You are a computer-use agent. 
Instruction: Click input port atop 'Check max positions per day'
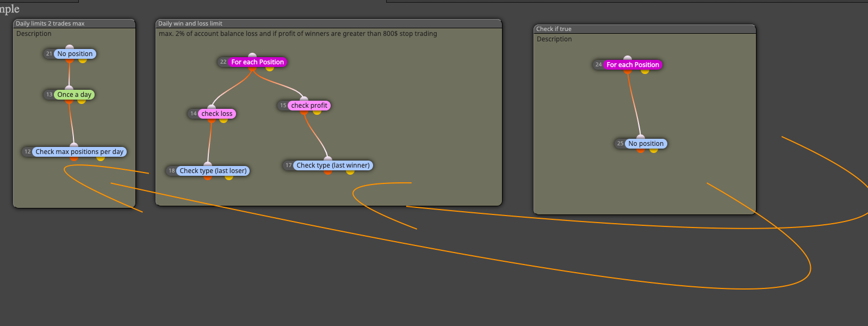point(74,145)
